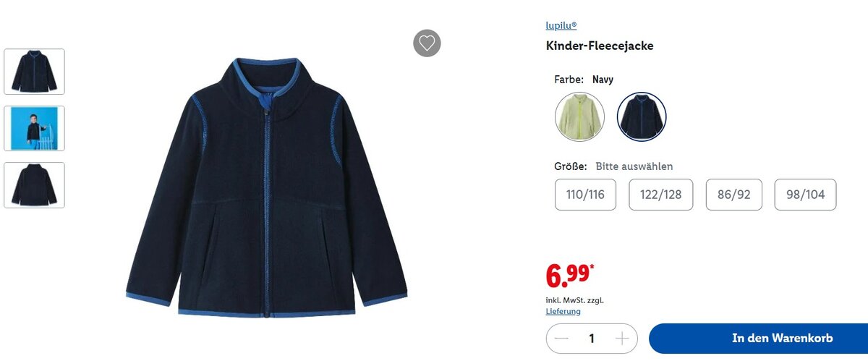Click the Kinder-Fleecejacke product title
The image size is (868, 361).
point(600,46)
